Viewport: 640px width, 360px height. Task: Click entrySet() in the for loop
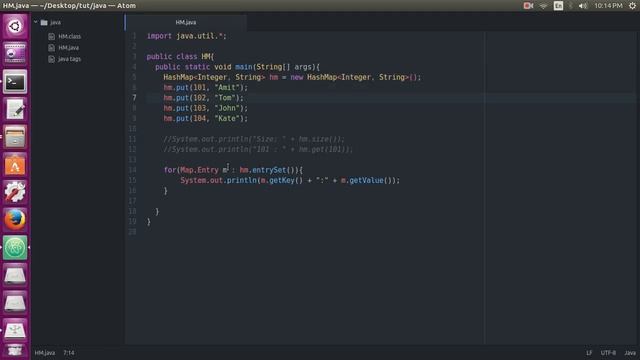(x=273, y=170)
